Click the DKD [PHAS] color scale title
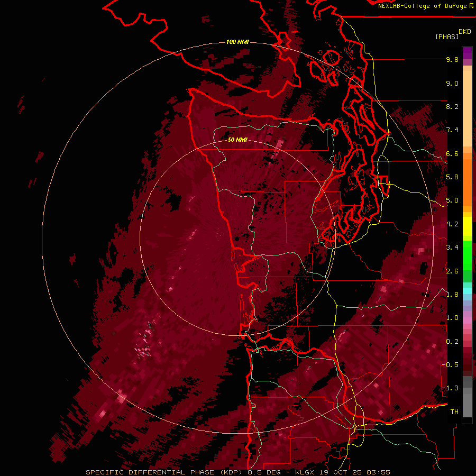This screenshot has height=476, width=476. (453, 34)
